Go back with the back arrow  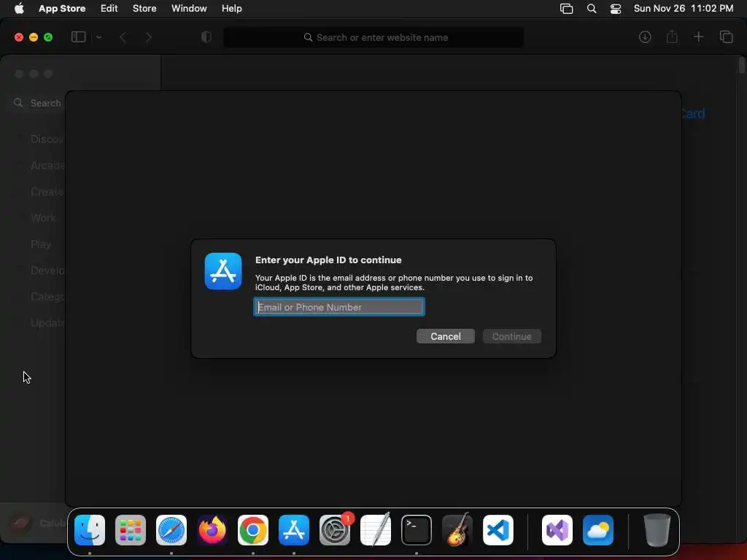(123, 37)
